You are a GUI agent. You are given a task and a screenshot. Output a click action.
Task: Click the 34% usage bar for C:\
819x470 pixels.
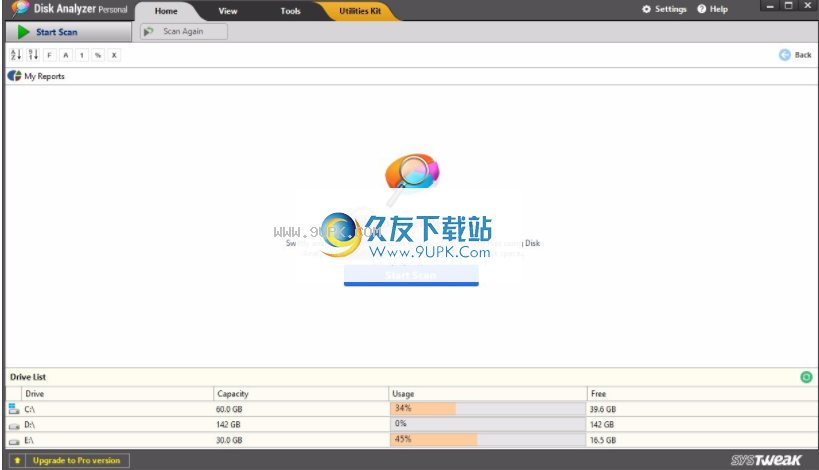coord(488,408)
